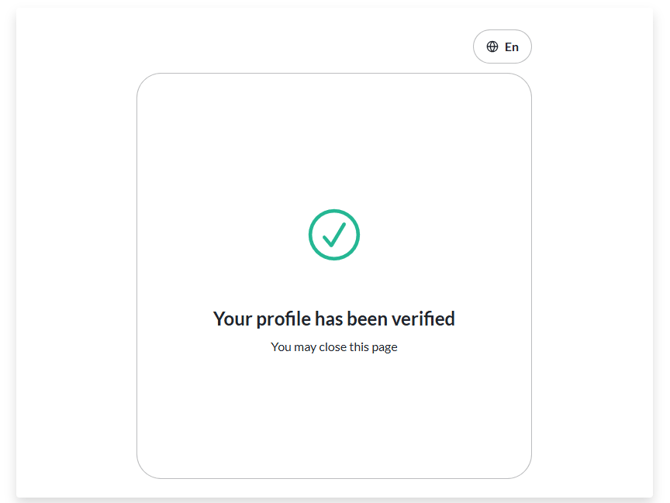Click the word "this" in the subtitle
This screenshot has height=503, width=670.
(x=360, y=347)
